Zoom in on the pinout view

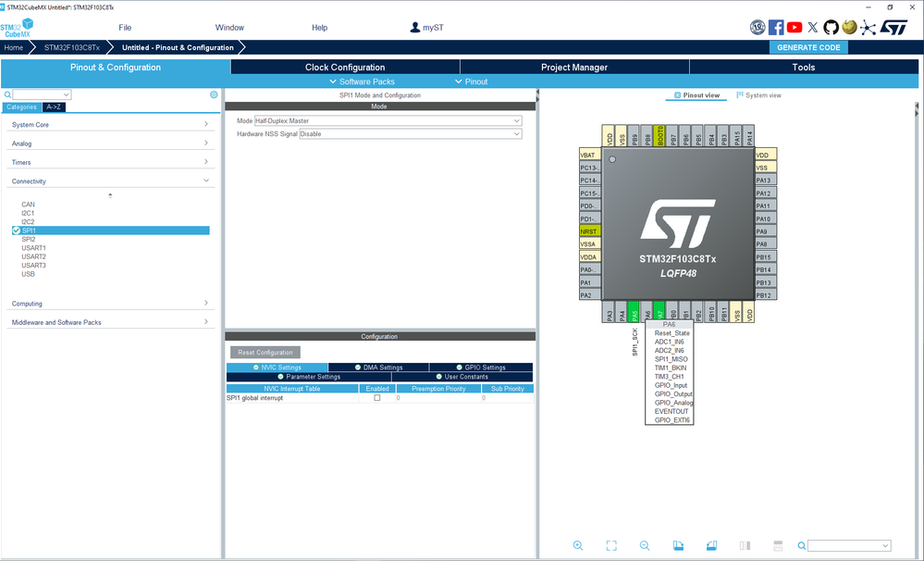pos(577,545)
